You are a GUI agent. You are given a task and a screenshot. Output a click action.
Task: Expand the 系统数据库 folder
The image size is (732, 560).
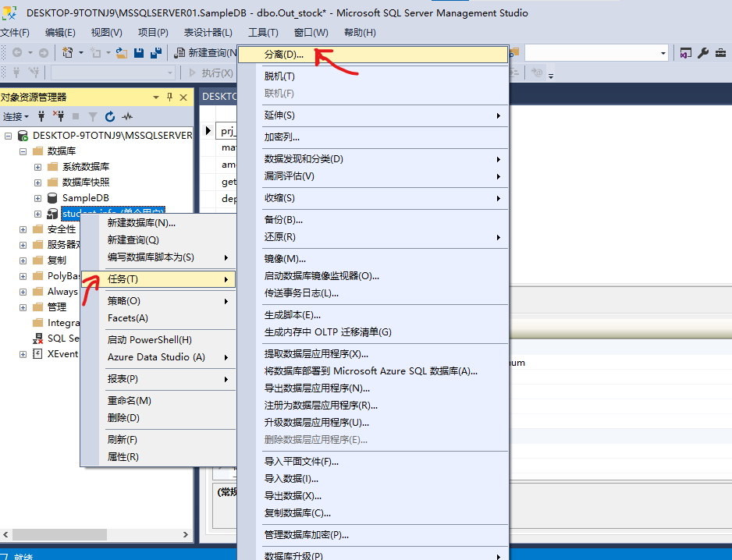[x=37, y=167]
